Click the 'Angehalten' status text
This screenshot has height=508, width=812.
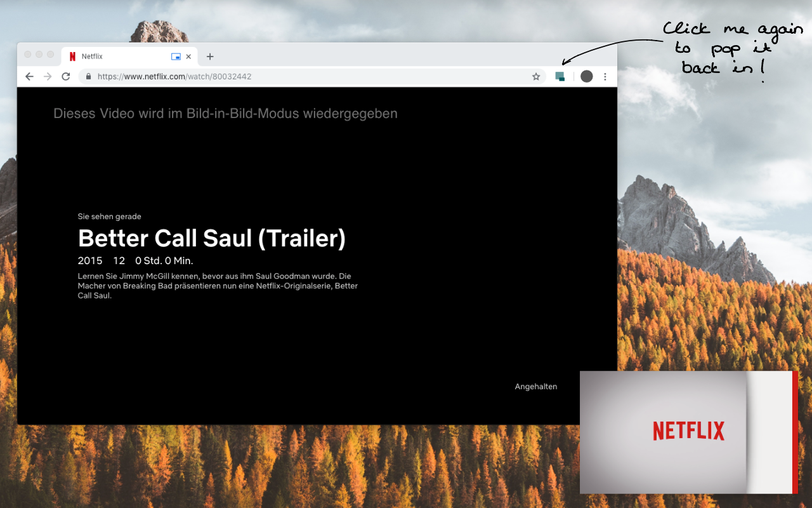536,386
